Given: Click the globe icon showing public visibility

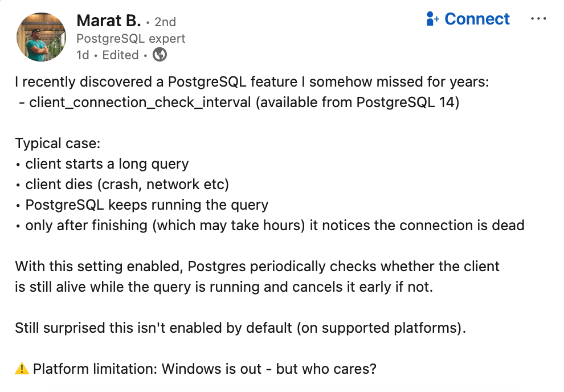Looking at the screenshot, I should (160, 55).
